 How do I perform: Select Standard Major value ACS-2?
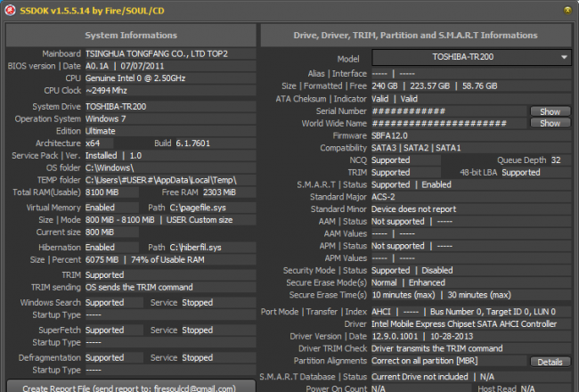[383, 197]
